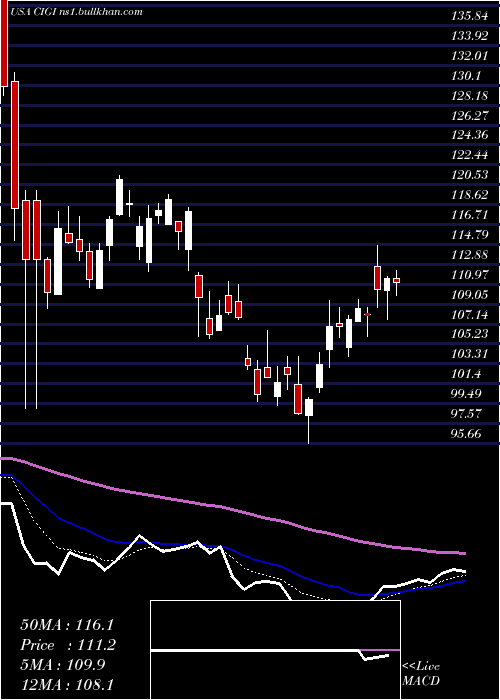500x700 pixels.
Task: Click the 114.79 price axis label
Action: 469,234
